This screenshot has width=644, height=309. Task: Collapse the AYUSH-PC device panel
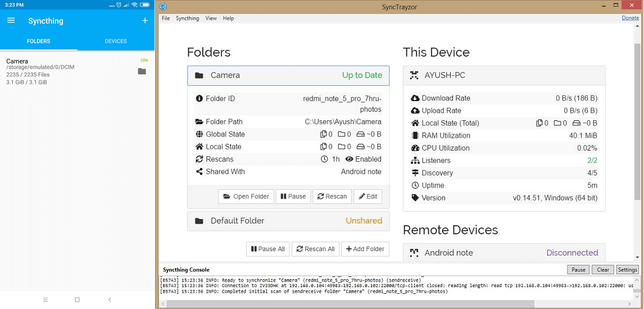pyautogui.click(x=505, y=75)
